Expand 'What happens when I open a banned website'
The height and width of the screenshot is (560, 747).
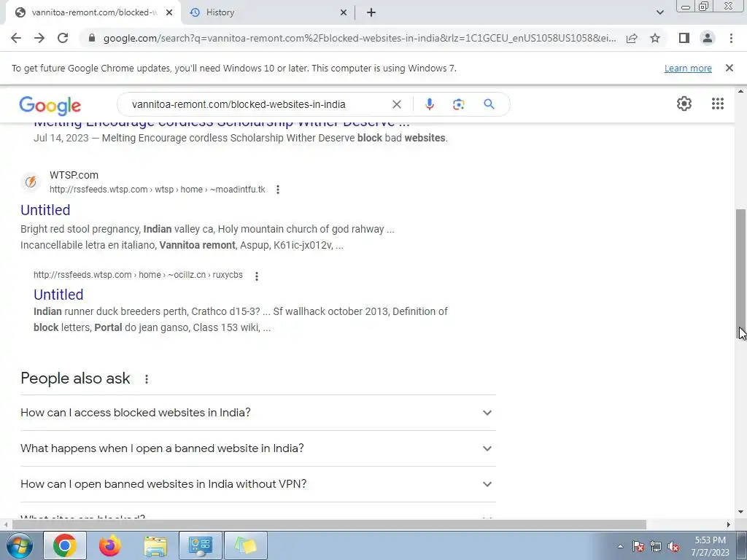(x=258, y=448)
